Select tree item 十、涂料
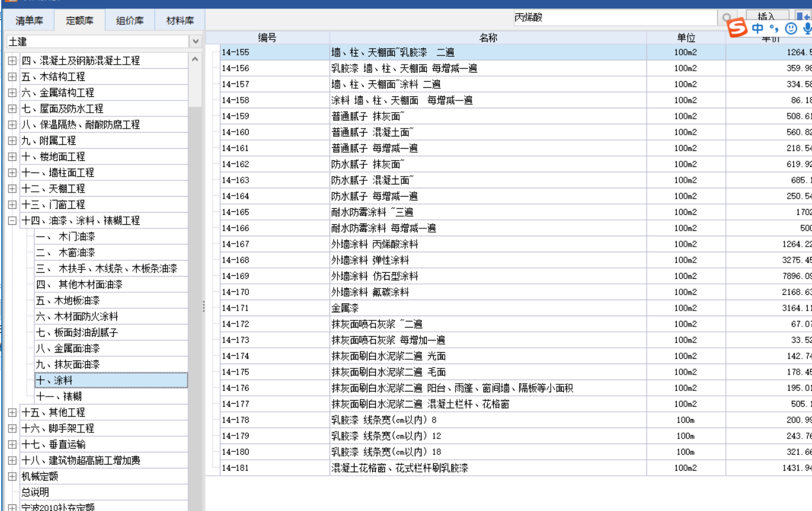The height and width of the screenshot is (511, 812). [111, 381]
